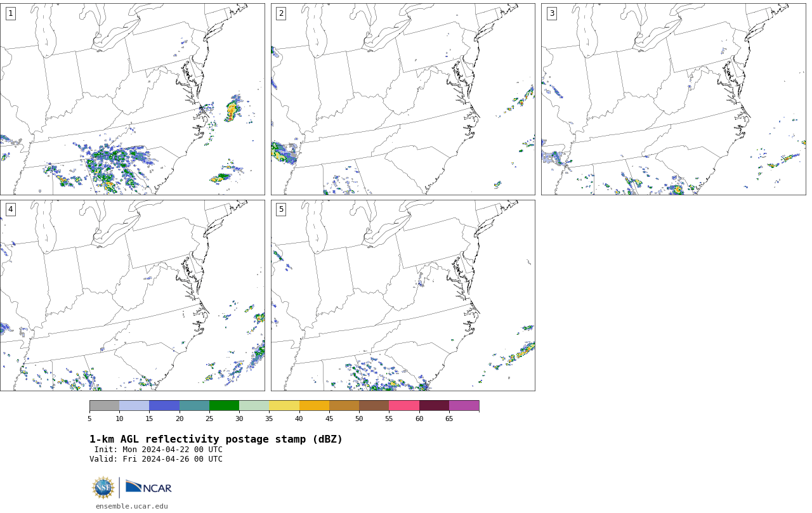Click the light blue 10-15 dBZ swatch
Image resolution: width=812 pixels, height=513 pixels.
tap(134, 406)
